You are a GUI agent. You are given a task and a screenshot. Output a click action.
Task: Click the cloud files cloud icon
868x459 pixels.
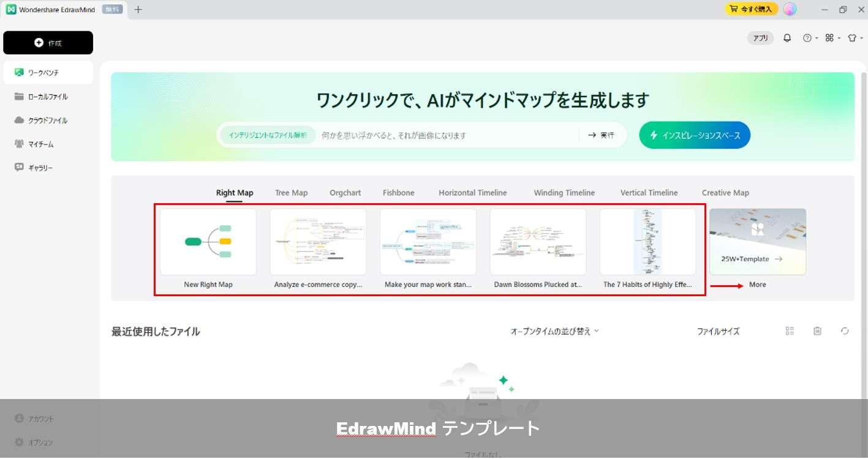19,121
